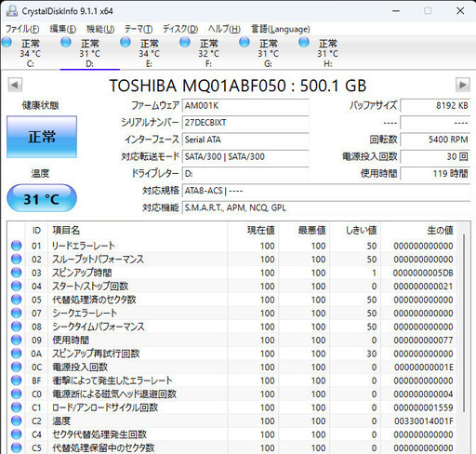Click status orb of attribute 04 スタート/ストップ回数
Image resolution: width=476 pixels, height=454 pixels.
coord(17,286)
